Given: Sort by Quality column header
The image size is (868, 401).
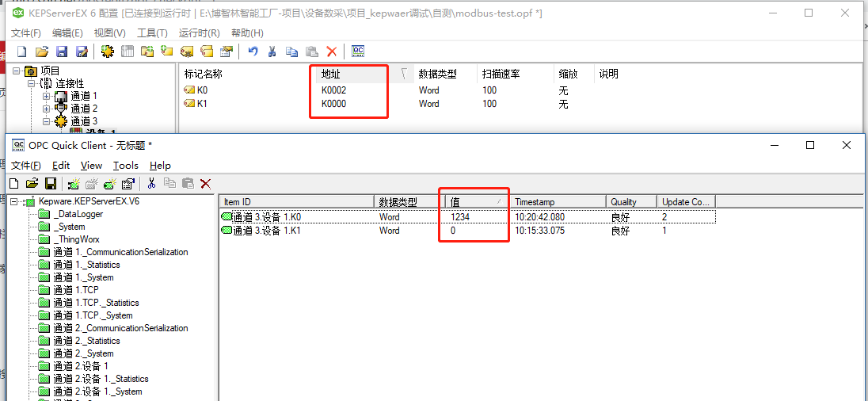Looking at the screenshot, I should coord(631,202).
